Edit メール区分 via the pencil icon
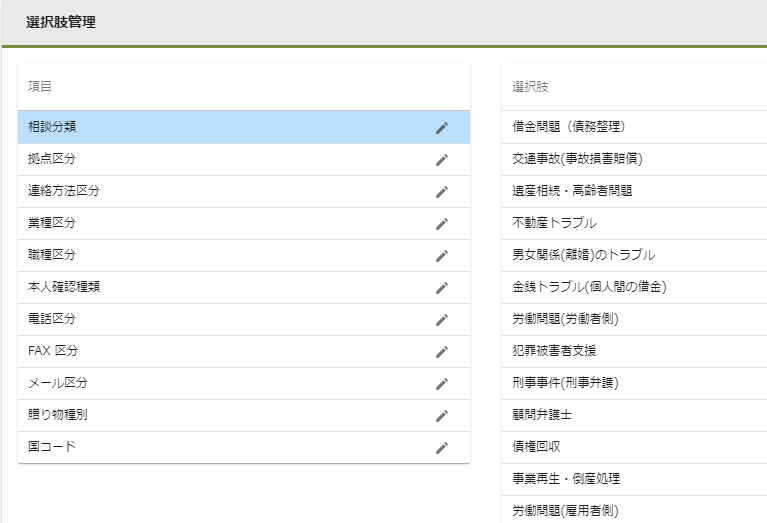Viewport: 767px width, 523px height. coord(442,383)
